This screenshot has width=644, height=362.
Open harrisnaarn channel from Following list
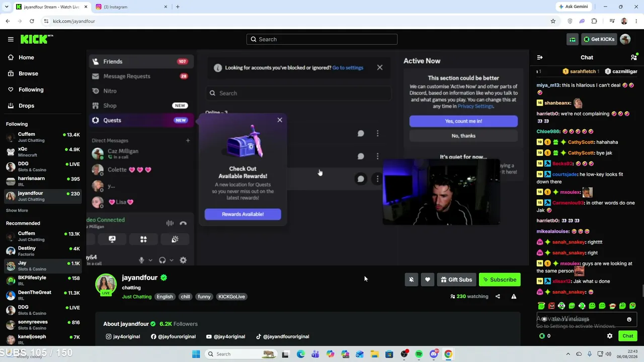(x=43, y=181)
